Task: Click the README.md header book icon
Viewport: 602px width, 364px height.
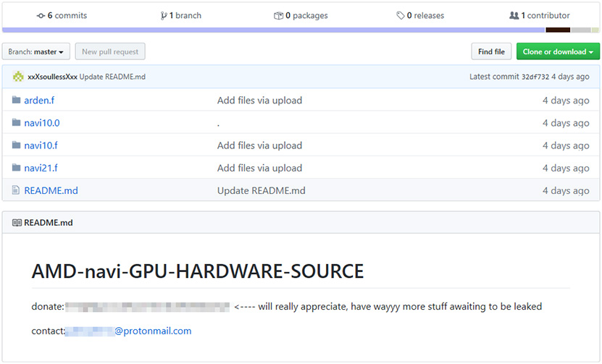Action: click(x=17, y=223)
